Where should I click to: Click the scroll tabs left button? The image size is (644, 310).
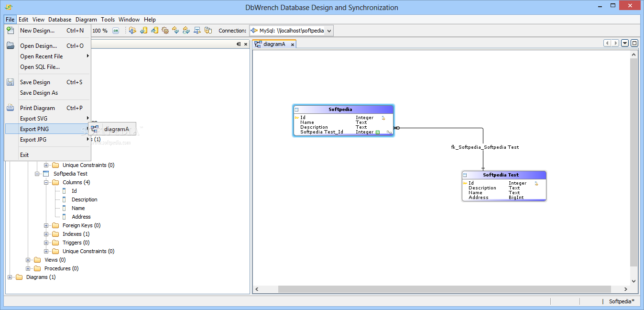(x=608, y=43)
